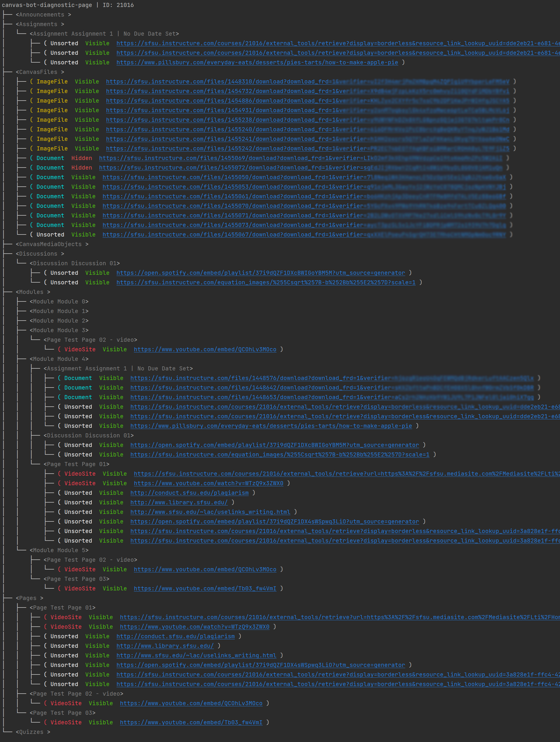Select the Announcements tree node
This screenshot has height=742, width=560.
coord(43,15)
